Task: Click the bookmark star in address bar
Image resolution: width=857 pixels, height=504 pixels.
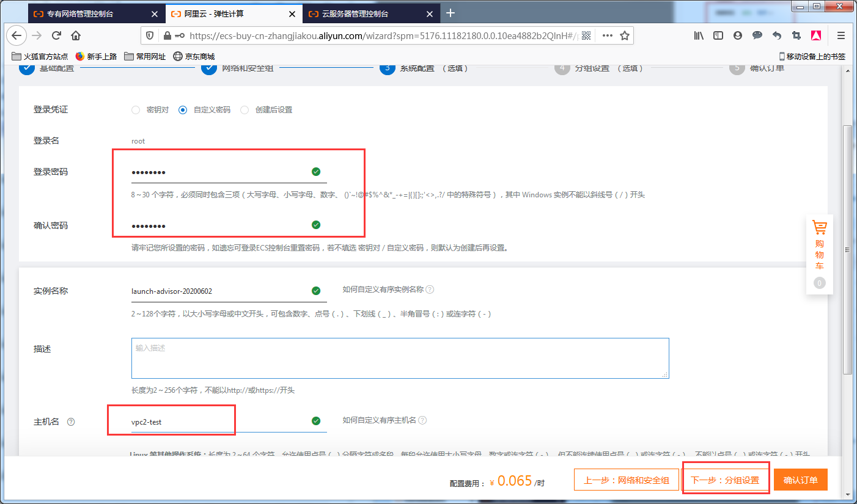Action: [x=624, y=35]
